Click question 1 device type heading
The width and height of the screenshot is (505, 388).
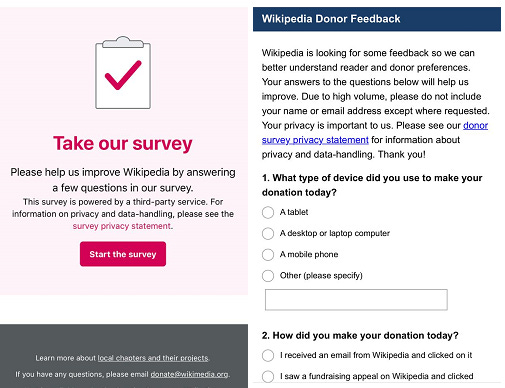(372, 185)
